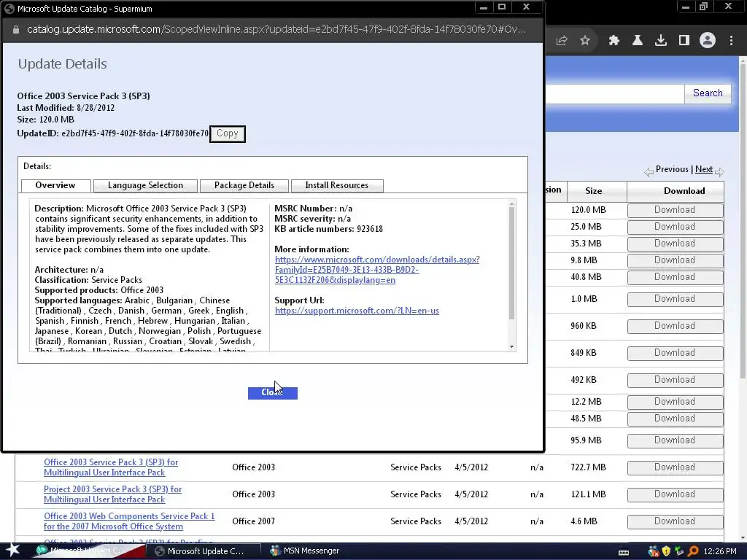Screen dimensions: 747x560
Task: Click the Start star button on the taskbar
Action: (x=12, y=551)
